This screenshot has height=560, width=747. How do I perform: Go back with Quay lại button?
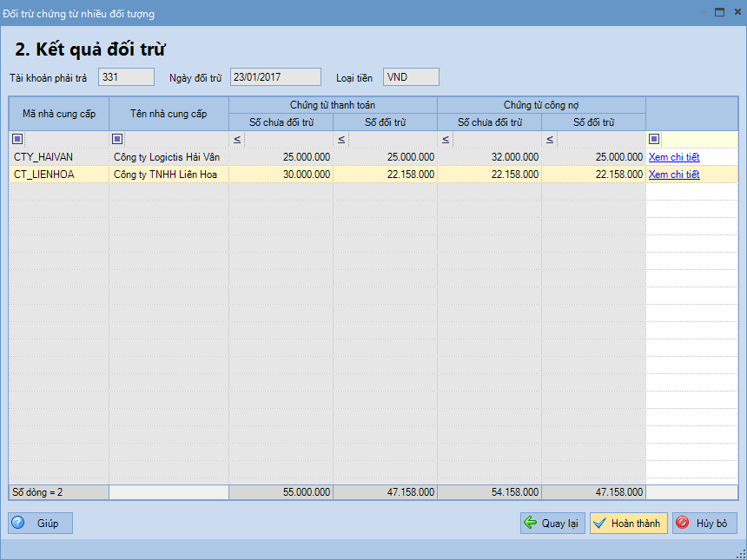point(552,523)
